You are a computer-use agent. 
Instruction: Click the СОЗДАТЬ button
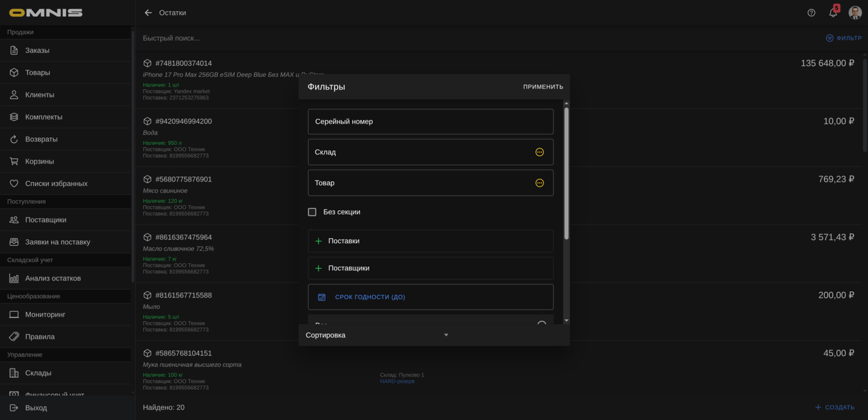pyautogui.click(x=835, y=407)
